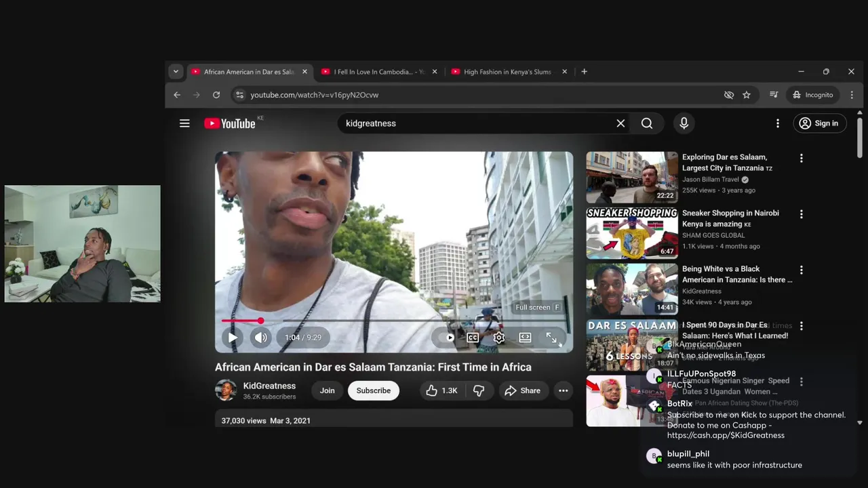
Task: Switch to the African American in Dar es Salaam tab
Action: pyautogui.click(x=249, y=72)
